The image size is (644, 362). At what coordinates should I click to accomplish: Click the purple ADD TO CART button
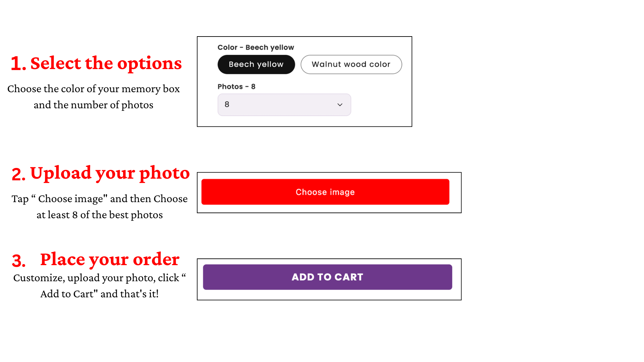pyautogui.click(x=327, y=277)
